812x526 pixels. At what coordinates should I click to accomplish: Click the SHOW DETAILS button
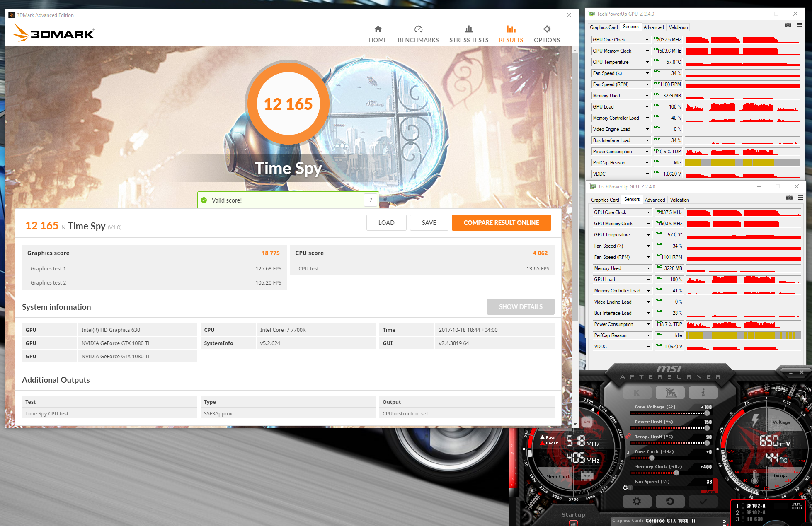coord(520,306)
